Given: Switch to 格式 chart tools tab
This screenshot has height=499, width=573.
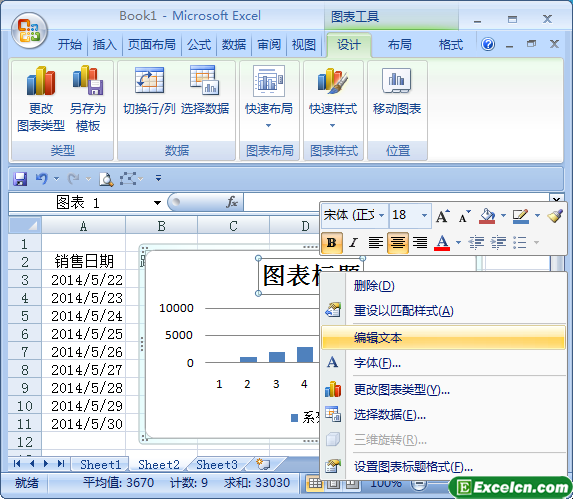Looking at the screenshot, I should point(451,45).
